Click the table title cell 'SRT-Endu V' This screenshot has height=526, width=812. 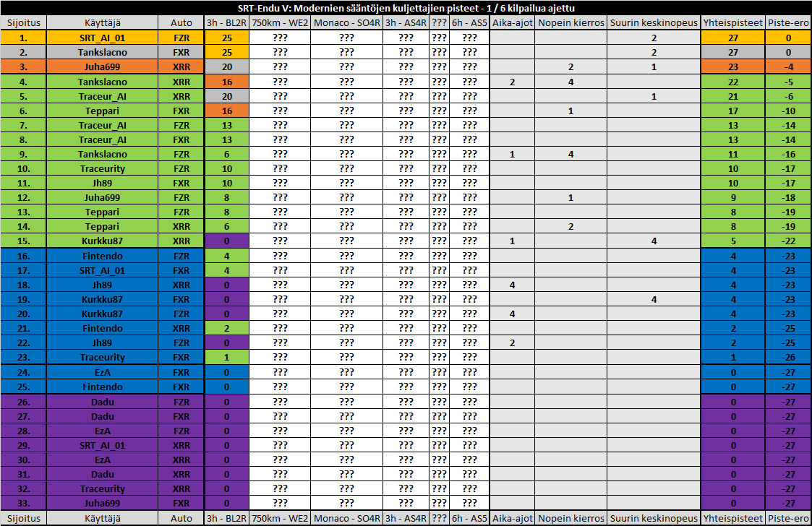pyautogui.click(x=406, y=8)
